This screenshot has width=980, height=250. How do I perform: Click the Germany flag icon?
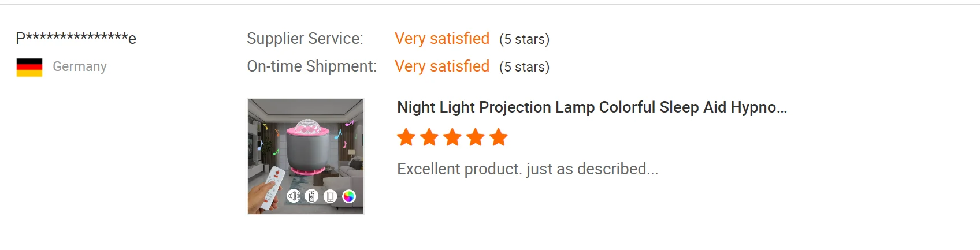tap(29, 67)
